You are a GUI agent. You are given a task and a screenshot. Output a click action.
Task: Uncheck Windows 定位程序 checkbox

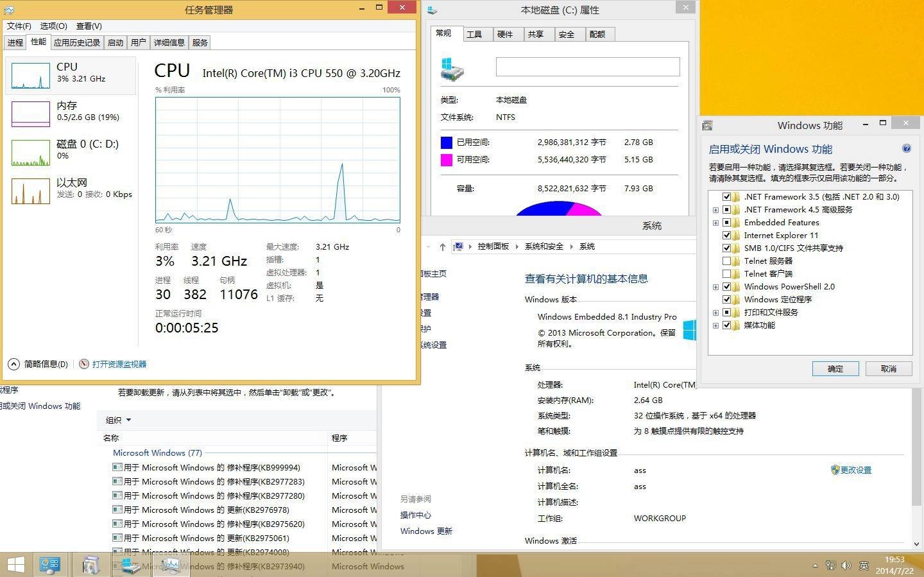(x=727, y=300)
